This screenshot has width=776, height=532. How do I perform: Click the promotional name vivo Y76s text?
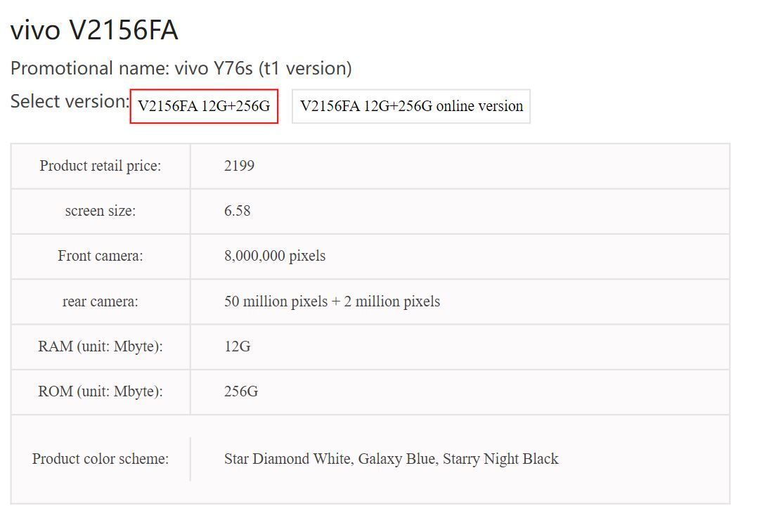click(181, 68)
